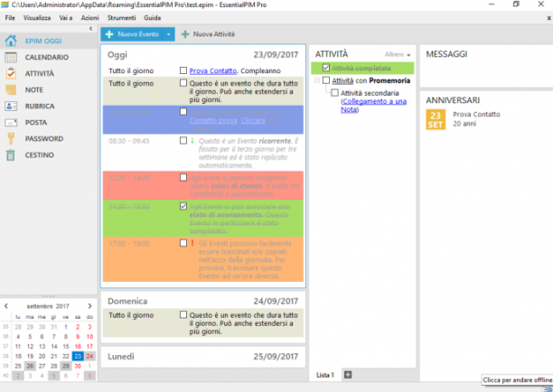The width and height of the screenshot is (553, 392).
Task: Close the inner panel with x
Action: (x=548, y=18)
